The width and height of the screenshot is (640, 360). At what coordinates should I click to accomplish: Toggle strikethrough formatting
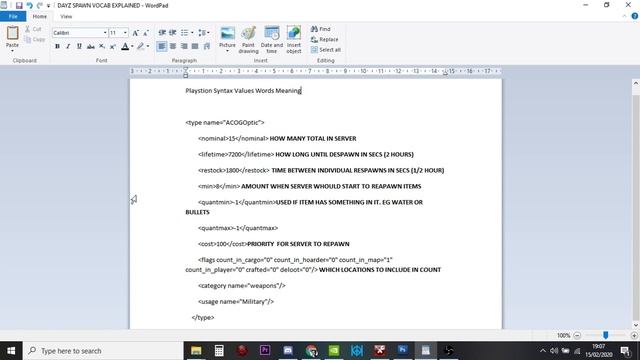[x=91, y=46]
